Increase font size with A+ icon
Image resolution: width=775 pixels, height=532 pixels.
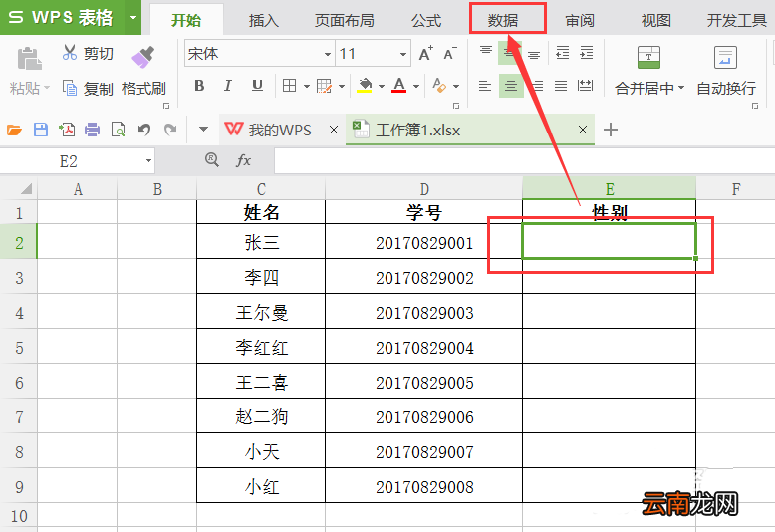pos(425,53)
